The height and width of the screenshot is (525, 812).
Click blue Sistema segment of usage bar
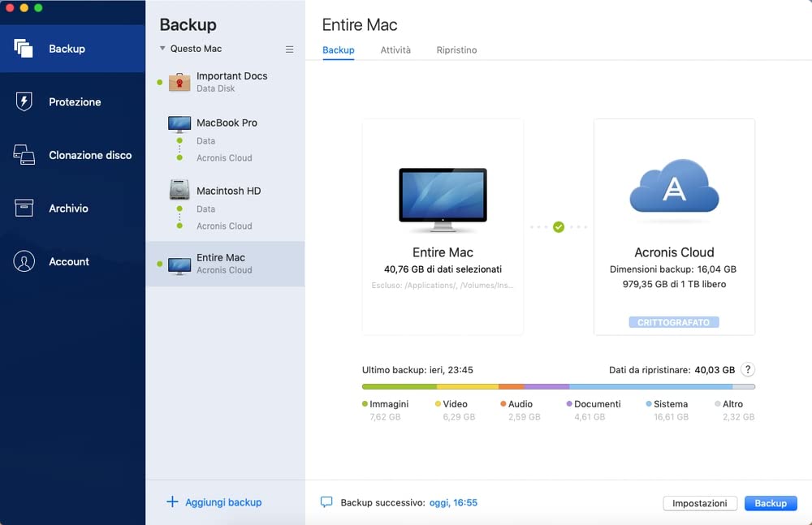tap(651, 386)
